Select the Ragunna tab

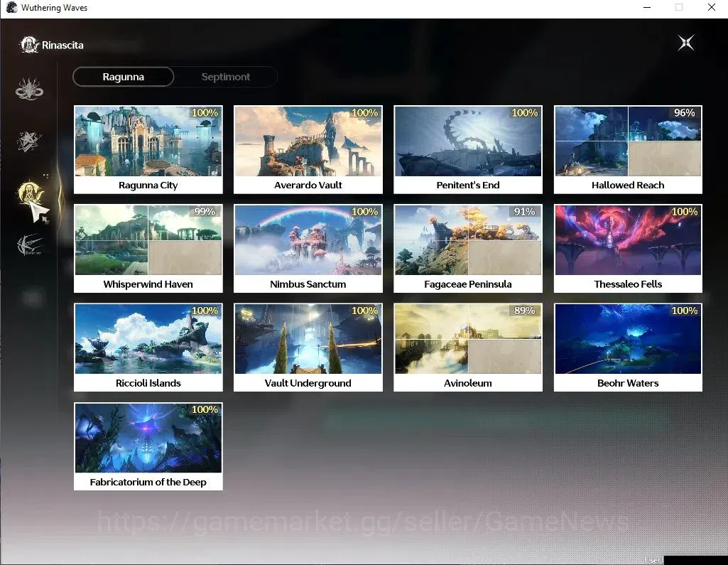[x=124, y=77]
